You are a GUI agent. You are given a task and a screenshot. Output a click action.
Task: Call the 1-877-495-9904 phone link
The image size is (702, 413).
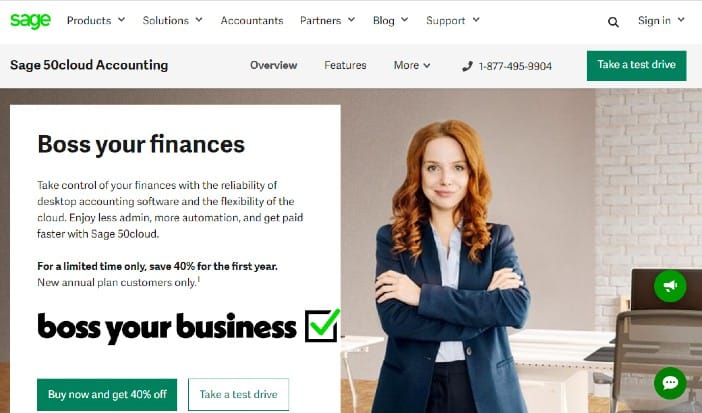point(515,66)
